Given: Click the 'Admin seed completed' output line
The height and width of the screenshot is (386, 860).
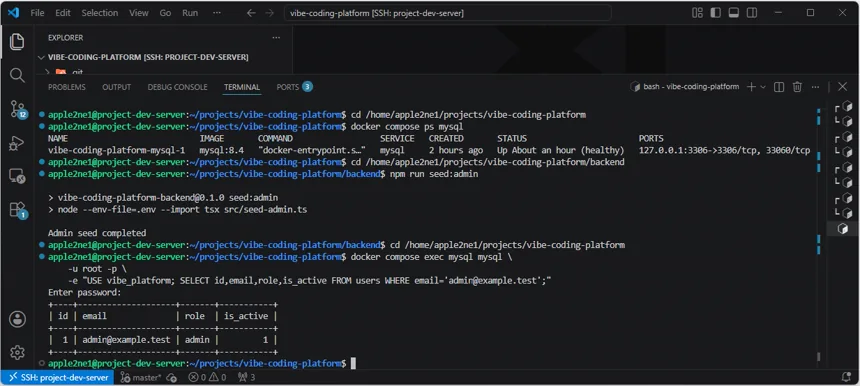Looking at the screenshot, I should [x=97, y=233].
